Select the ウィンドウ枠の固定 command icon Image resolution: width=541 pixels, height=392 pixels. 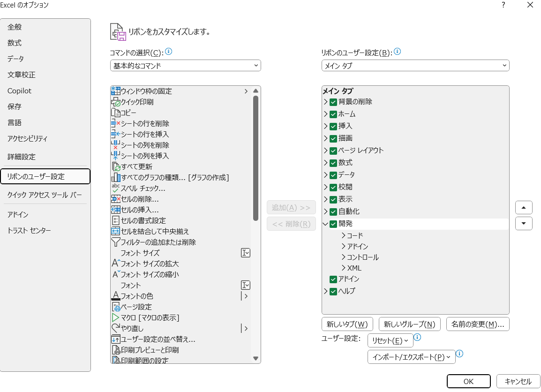[115, 91]
